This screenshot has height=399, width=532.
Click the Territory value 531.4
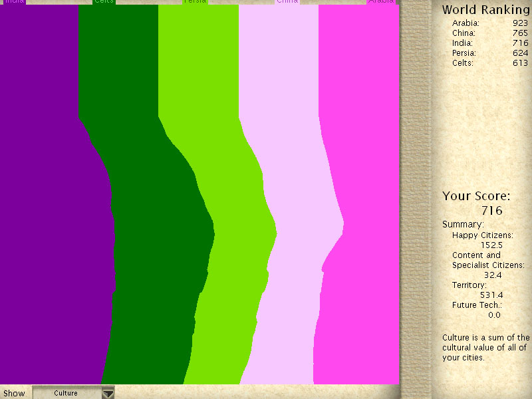click(491, 295)
